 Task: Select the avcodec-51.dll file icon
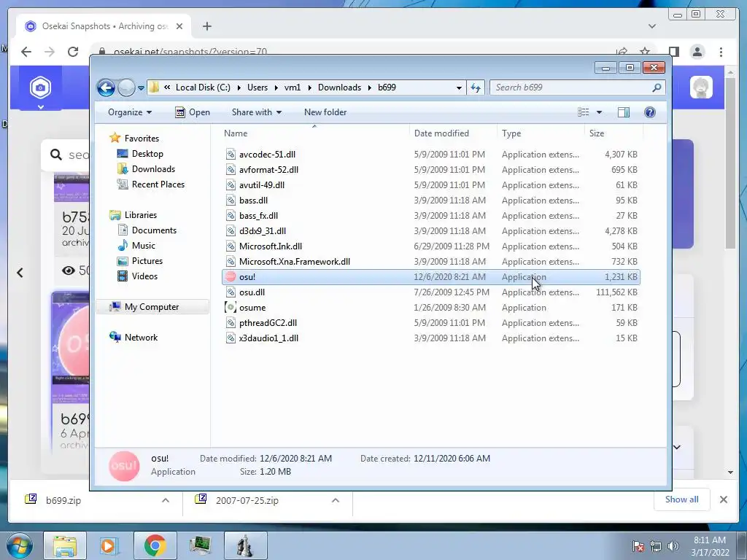coord(231,155)
